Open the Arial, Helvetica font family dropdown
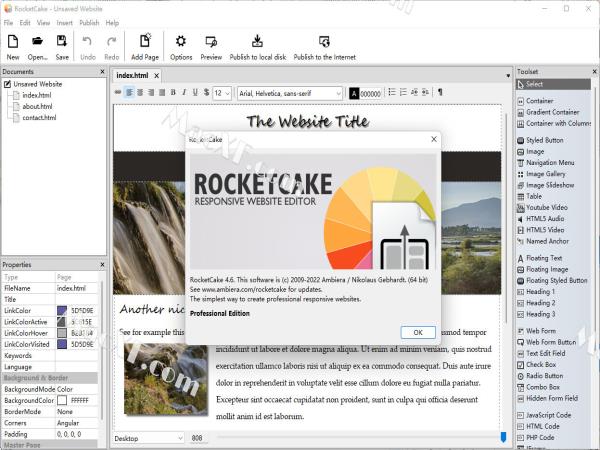Viewport: 600px width, 450px height. coord(290,93)
